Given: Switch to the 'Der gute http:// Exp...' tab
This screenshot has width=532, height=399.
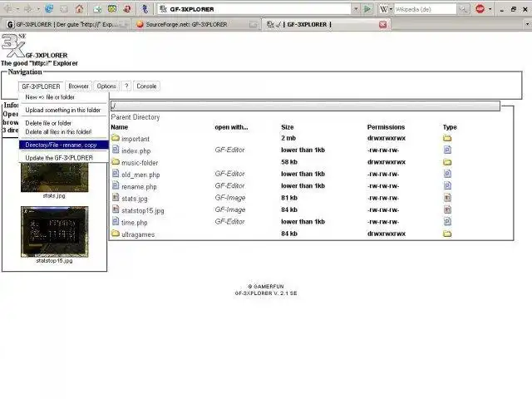Looking at the screenshot, I should click(66, 24).
